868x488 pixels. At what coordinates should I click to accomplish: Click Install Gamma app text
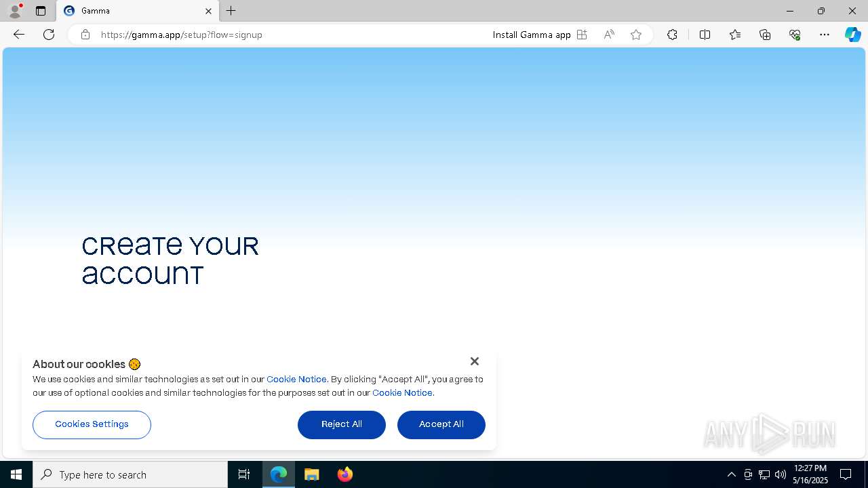tap(532, 35)
